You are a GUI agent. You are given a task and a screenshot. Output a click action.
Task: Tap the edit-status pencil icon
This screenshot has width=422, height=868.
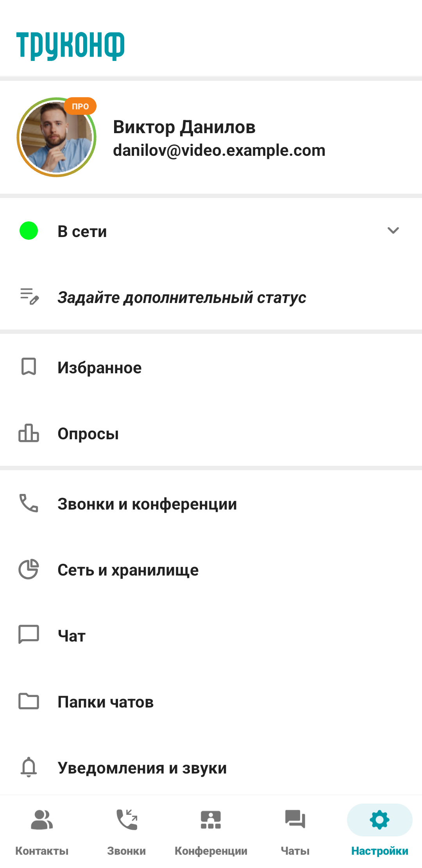tap(29, 296)
